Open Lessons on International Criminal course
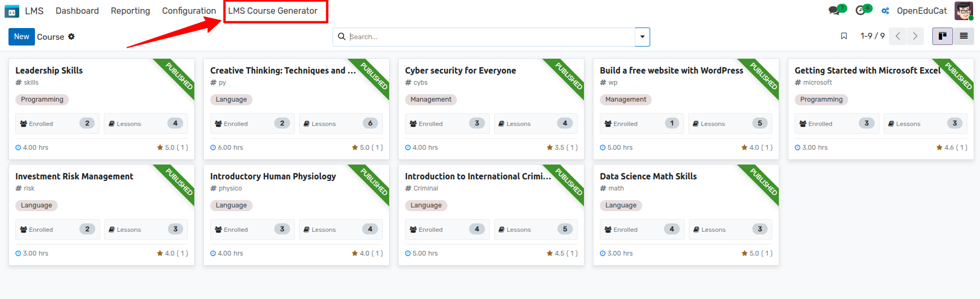This screenshot has height=299, width=980. click(x=536, y=229)
